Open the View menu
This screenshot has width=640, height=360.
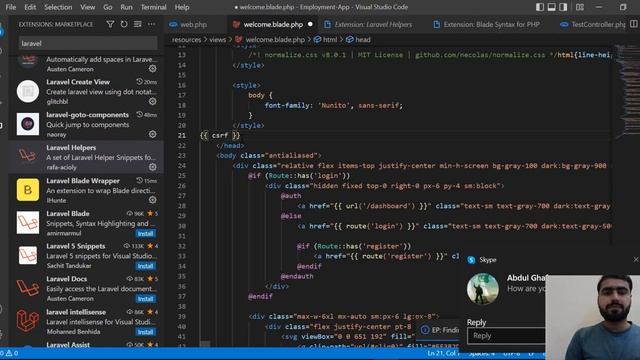(87, 7)
